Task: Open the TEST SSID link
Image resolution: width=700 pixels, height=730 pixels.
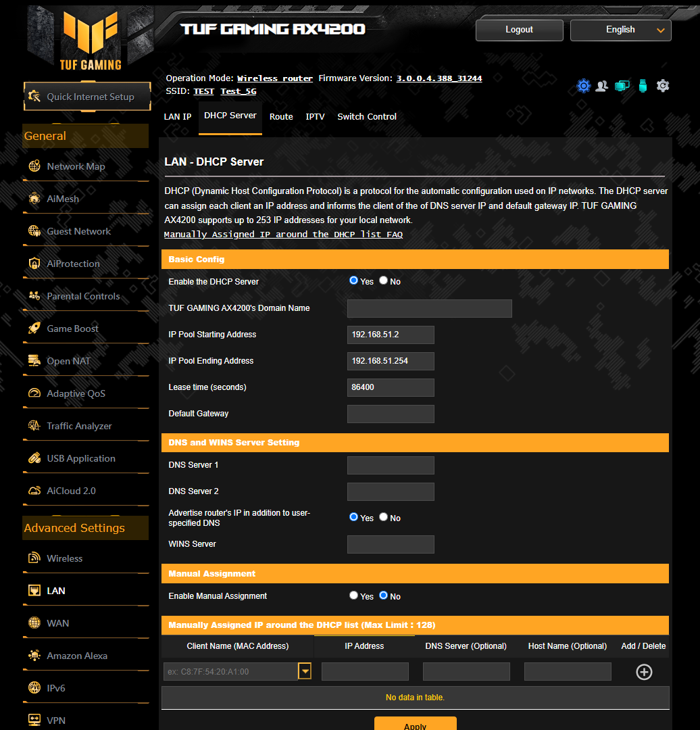Action: [203, 91]
